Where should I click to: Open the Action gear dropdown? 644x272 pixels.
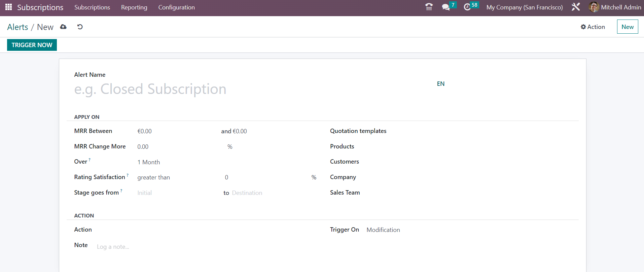tap(593, 27)
